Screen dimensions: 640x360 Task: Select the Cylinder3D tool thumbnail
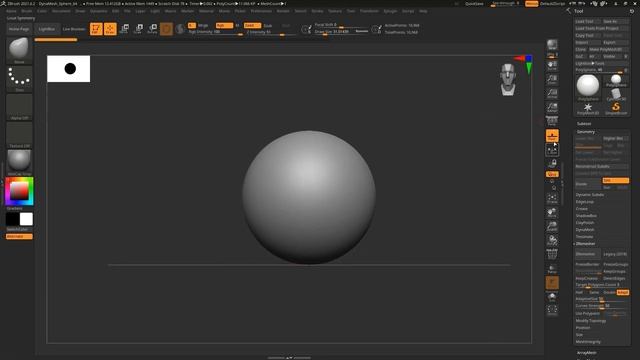616,95
